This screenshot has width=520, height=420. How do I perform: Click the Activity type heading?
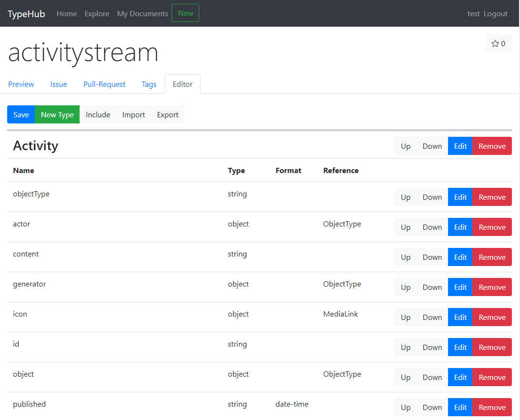click(x=35, y=145)
